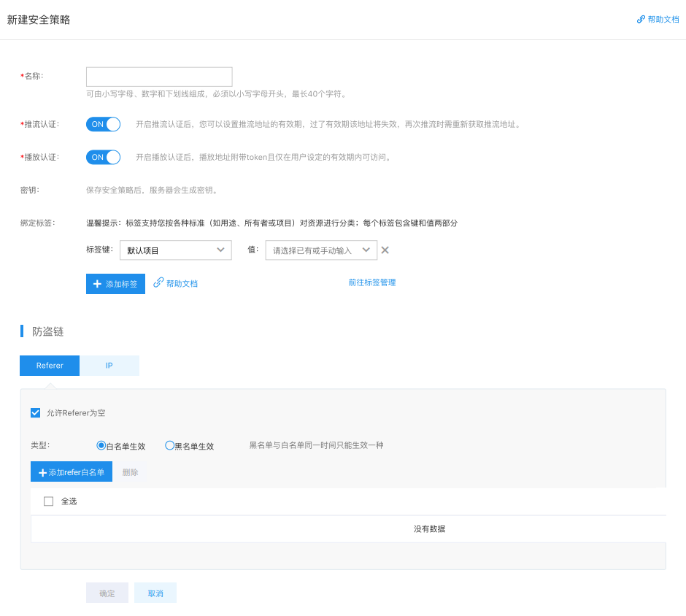Image resolution: width=686 pixels, height=616 pixels.
Task: Remove the tag row with X icon
Action: [x=385, y=250]
